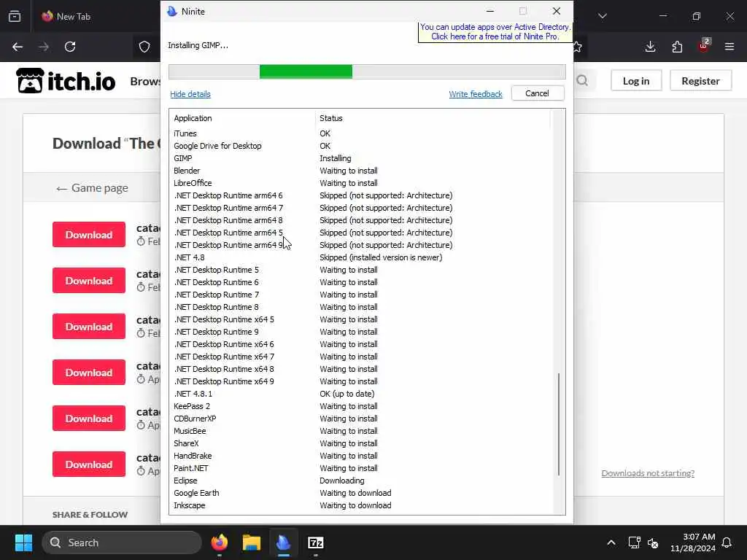Select the Google Drive for Desktop row
747x560 pixels.
click(361, 146)
